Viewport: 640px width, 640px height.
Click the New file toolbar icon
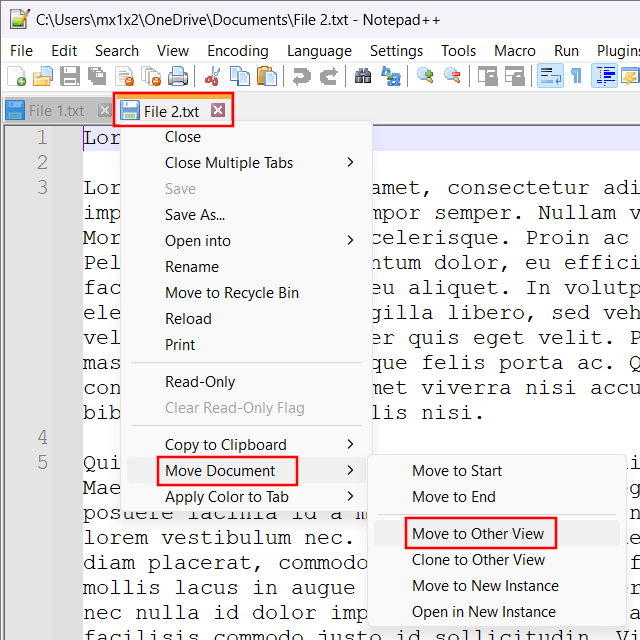[x=17, y=76]
